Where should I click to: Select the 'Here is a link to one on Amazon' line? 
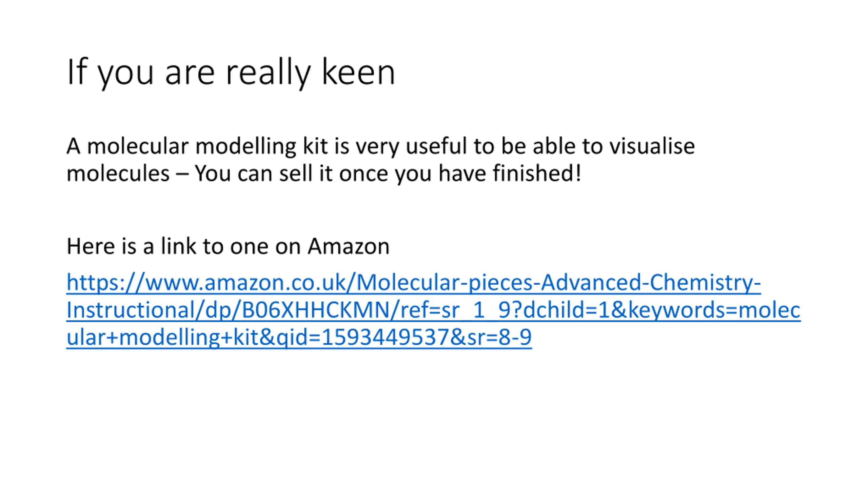228,246
